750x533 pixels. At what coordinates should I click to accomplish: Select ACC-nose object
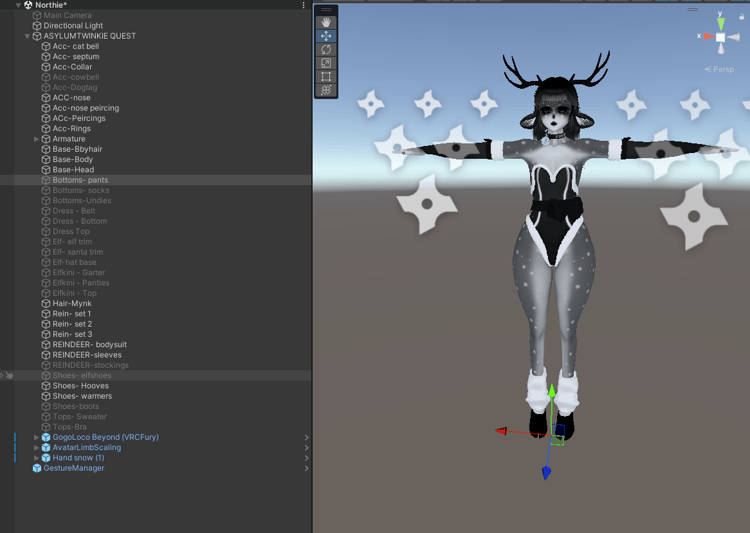tap(71, 98)
